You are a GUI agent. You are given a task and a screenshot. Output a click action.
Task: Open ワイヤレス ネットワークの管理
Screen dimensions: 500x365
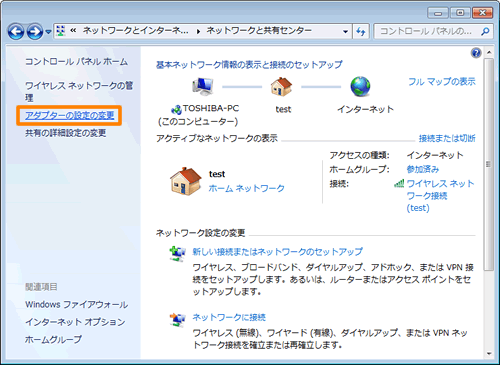(79, 91)
